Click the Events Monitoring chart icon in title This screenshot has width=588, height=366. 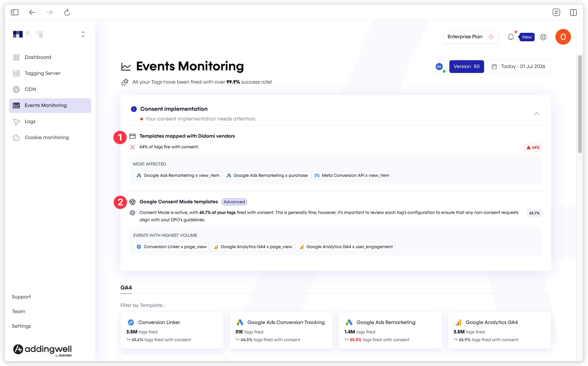[126, 67]
